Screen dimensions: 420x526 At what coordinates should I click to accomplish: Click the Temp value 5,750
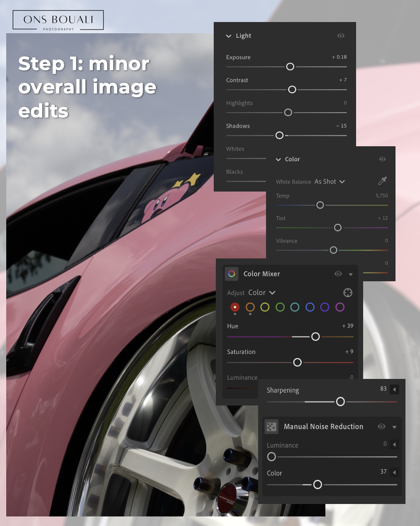point(382,196)
